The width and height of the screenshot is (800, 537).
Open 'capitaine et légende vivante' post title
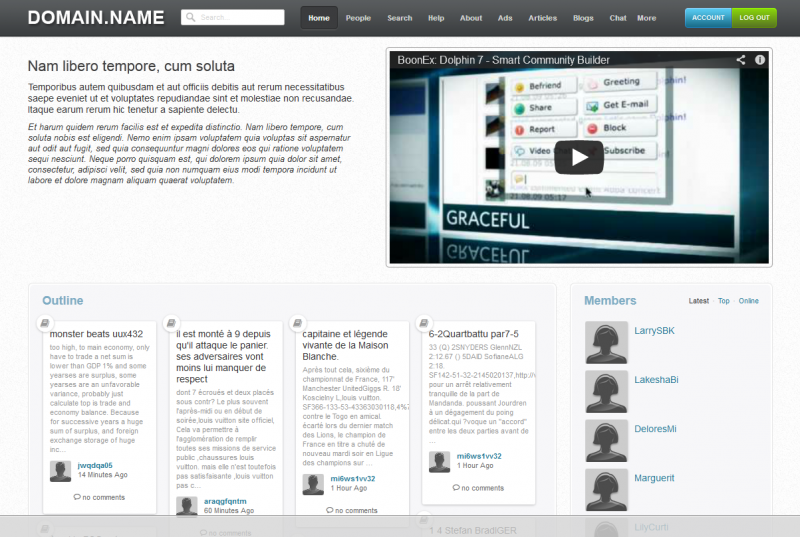(345, 345)
